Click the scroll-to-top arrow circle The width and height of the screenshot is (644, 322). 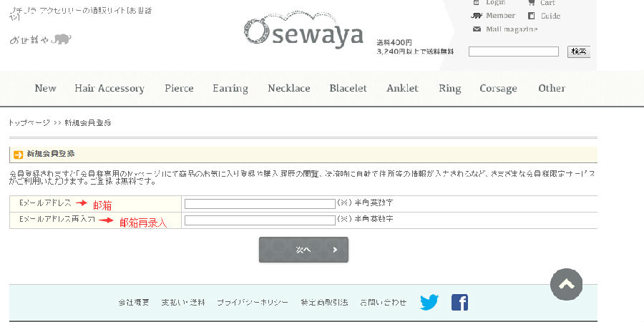567,284
